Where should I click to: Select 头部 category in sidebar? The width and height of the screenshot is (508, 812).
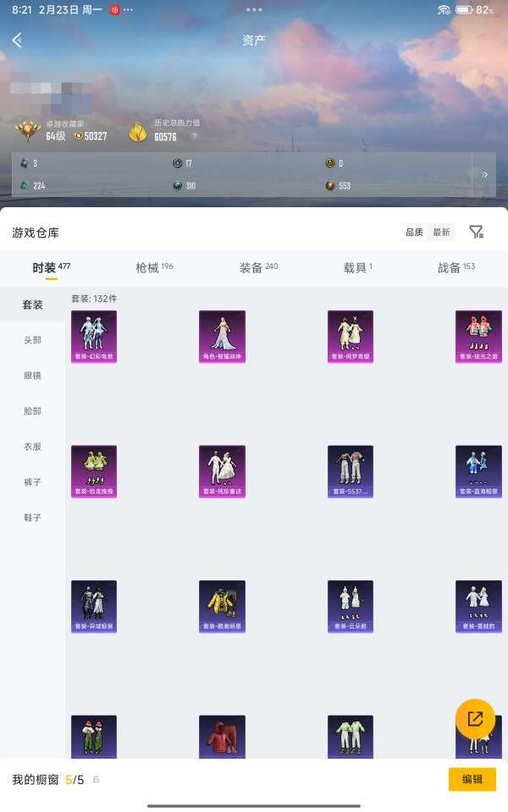(x=33, y=340)
